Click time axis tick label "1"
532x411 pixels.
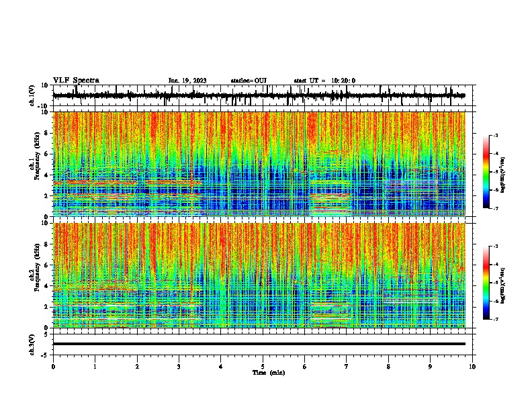[95, 367]
